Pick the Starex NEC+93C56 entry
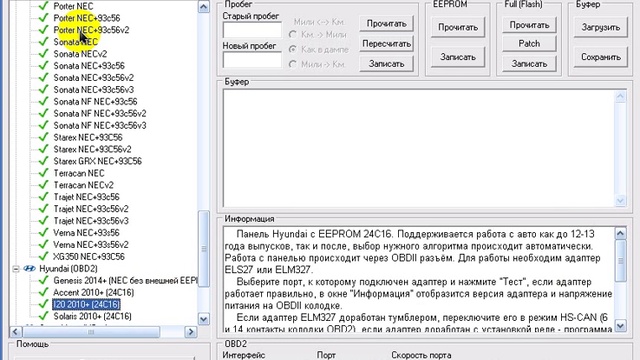 point(88,137)
